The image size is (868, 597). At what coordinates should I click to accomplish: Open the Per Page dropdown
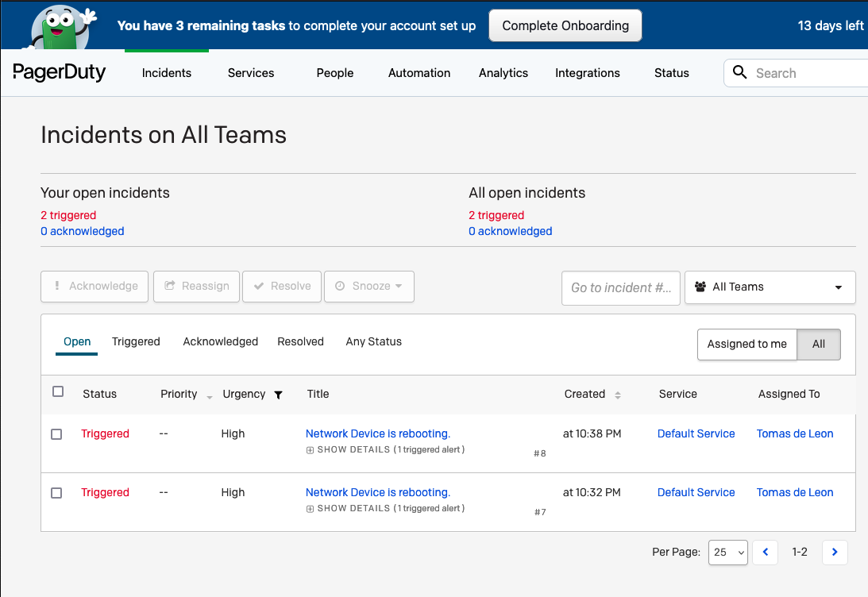click(x=727, y=552)
